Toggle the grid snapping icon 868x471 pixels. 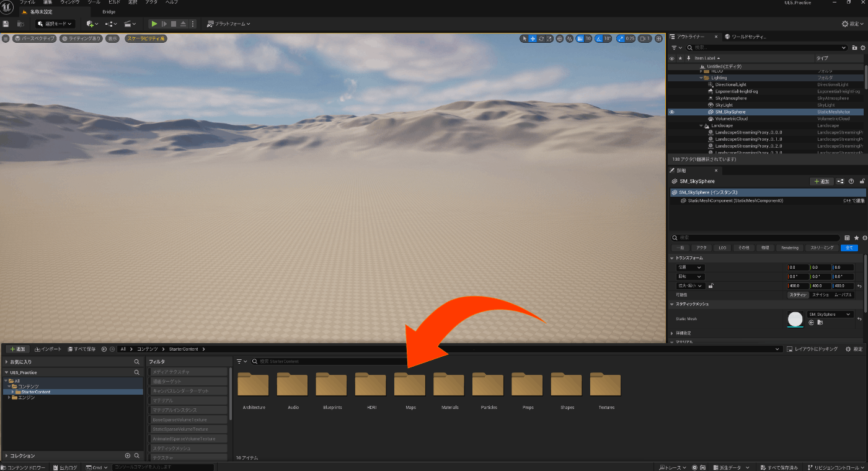pyautogui.click(x=580, y=38)
